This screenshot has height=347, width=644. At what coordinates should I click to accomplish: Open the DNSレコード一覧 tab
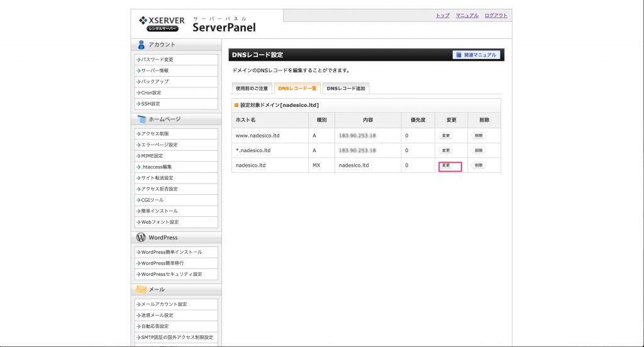click(297, 88)
